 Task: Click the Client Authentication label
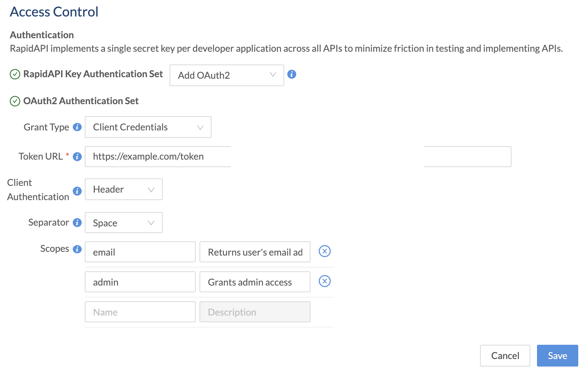click(x=38, y=190)
